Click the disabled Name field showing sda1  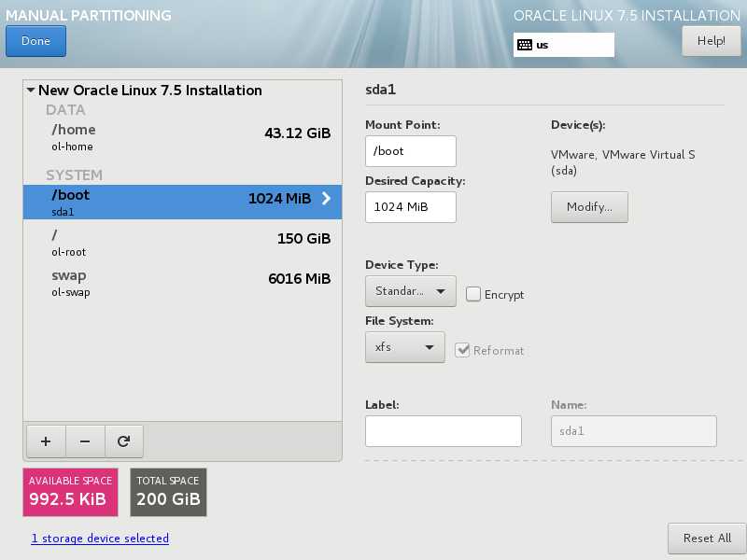click(634, 431)
